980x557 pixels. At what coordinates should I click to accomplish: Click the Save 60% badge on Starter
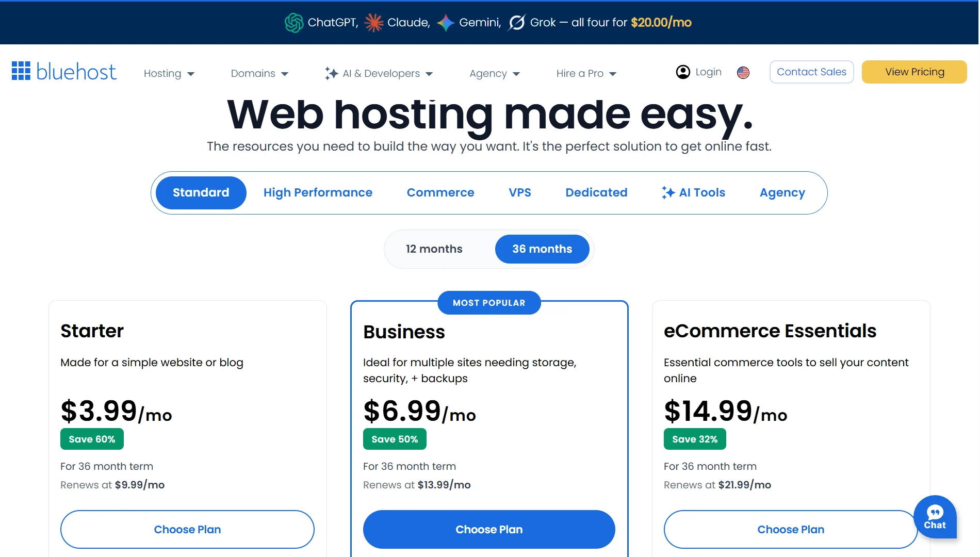92,439
